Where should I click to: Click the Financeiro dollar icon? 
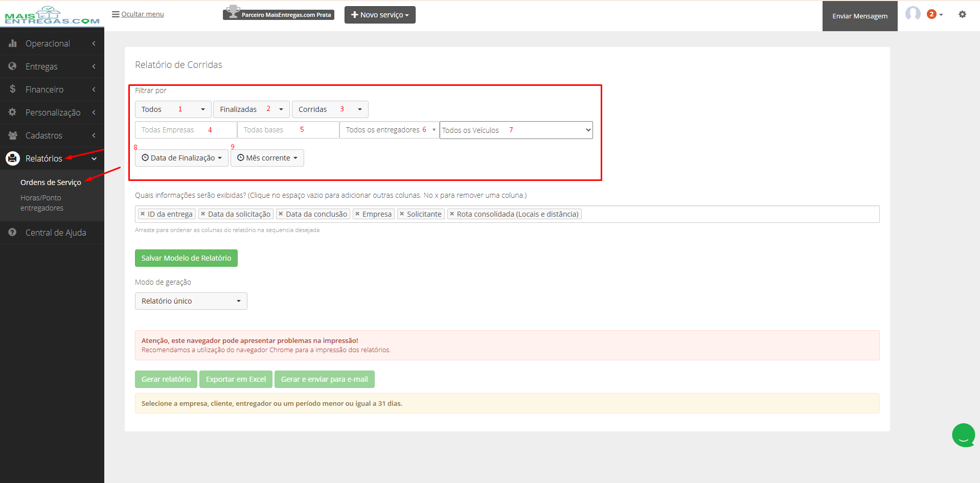(x=13, y=89)
